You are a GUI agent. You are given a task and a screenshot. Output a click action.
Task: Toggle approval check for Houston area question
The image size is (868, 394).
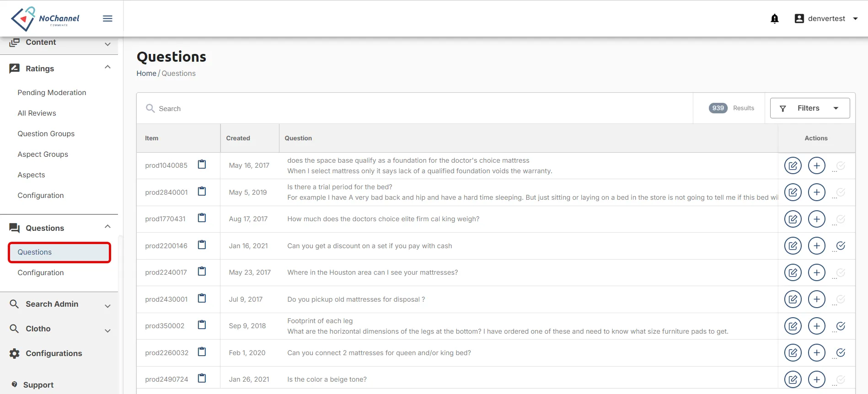tap(840, 272)
